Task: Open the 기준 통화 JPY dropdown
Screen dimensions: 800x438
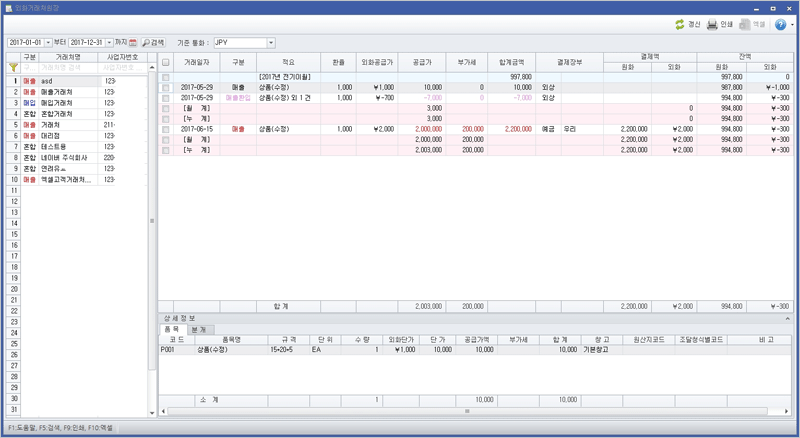Action: pyautogui.click(x=270, y=43)
